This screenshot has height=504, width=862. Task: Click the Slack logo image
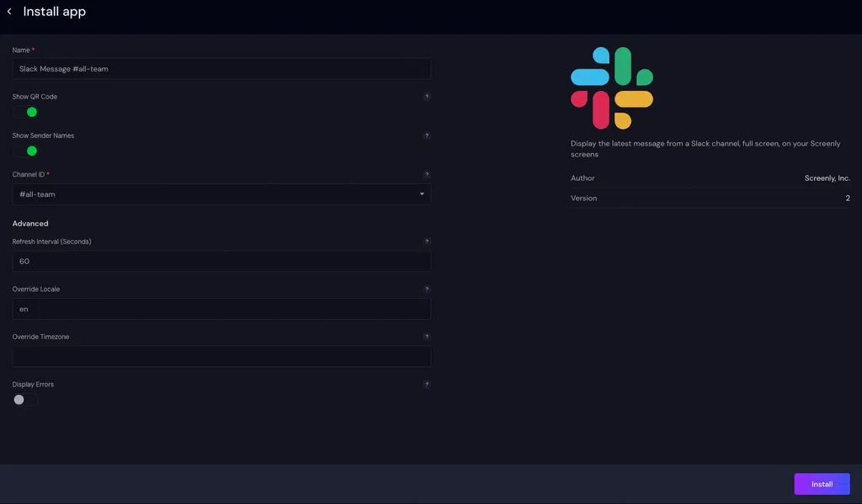(612, 88)
